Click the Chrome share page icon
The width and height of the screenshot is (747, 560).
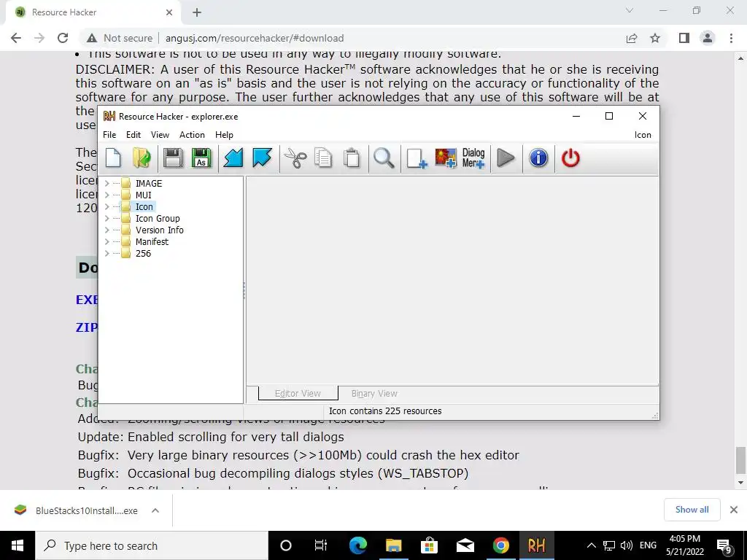[x=632, y=38]
